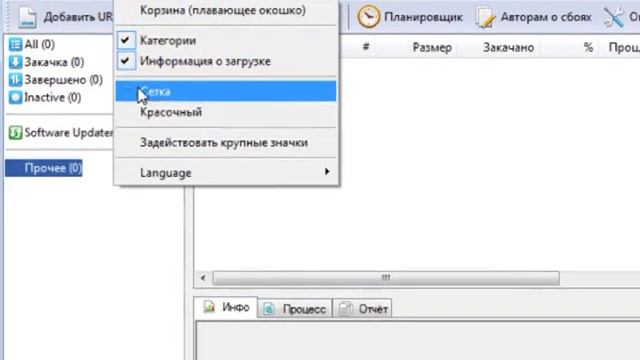The width and height of the screenshot is (640, 360).
Task: Click the Авторам о сбоях notepad icon
Action: tap(485, 18)
